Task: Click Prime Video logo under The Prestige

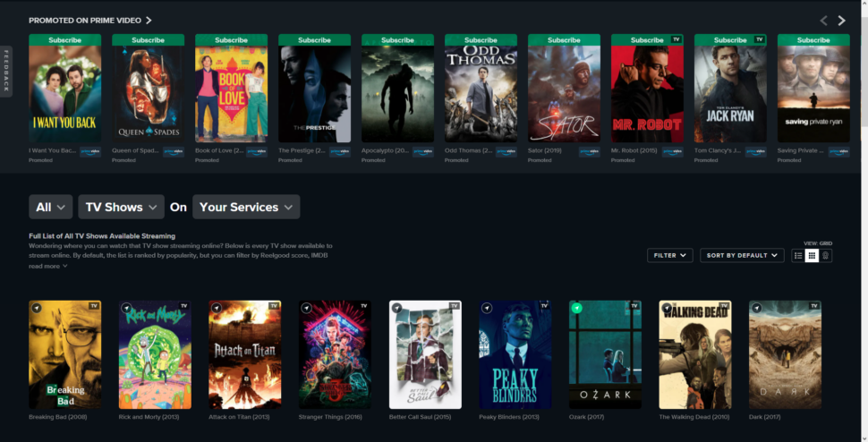Action: pyautogui.click(x=340, y=151)
